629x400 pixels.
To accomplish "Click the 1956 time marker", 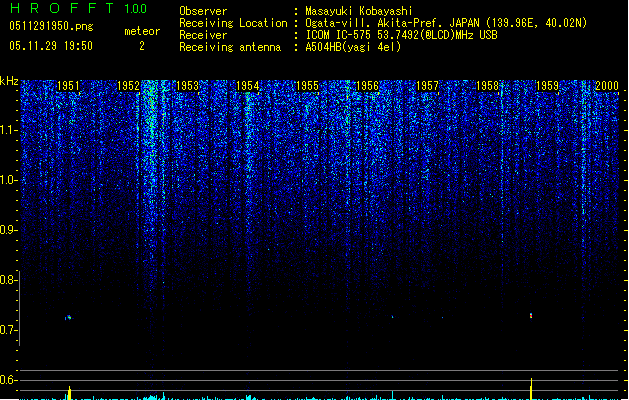I will coord(367,86).
